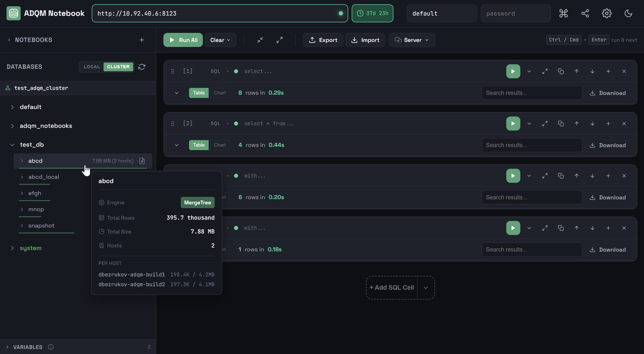Toggle dark mode with the moon icon

point(628,13)
